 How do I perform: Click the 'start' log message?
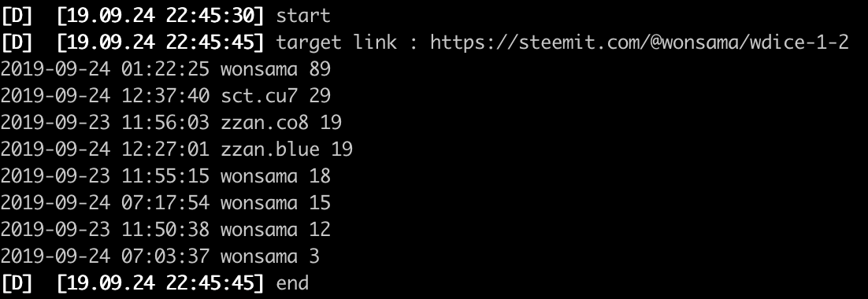(302, 16)
